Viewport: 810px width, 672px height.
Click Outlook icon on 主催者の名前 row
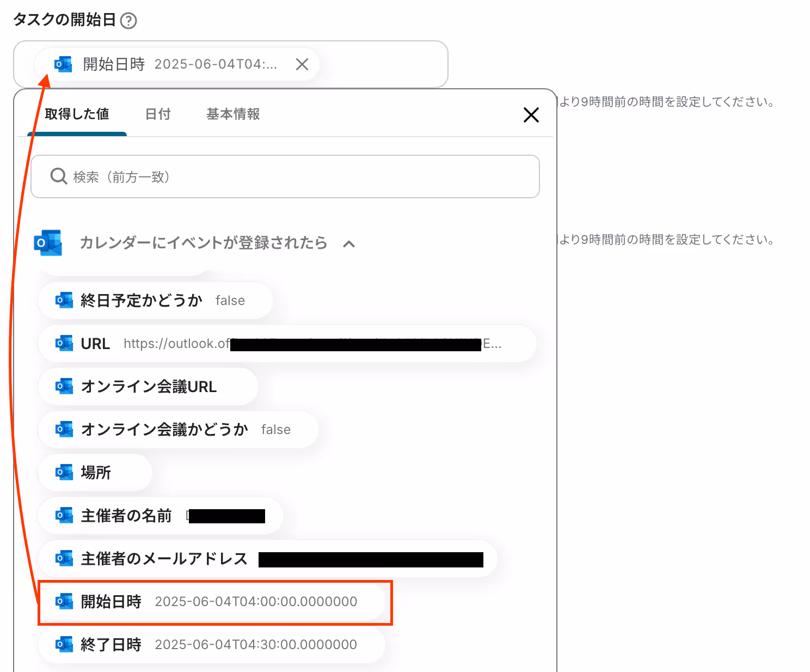pyautogui.click(x=64, y=516)
